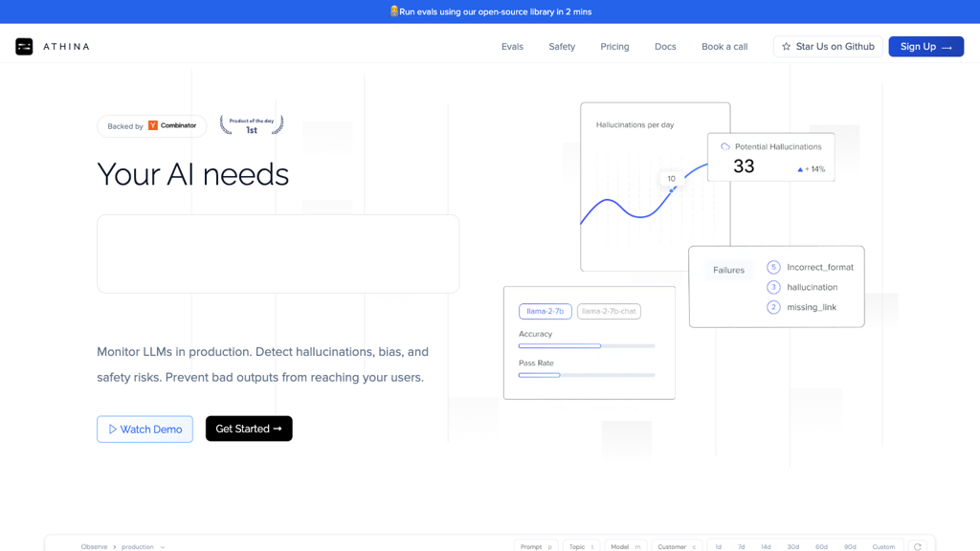Open the Evals nav item
Viewport: 980px width, 551px height.
pos(512,47)
